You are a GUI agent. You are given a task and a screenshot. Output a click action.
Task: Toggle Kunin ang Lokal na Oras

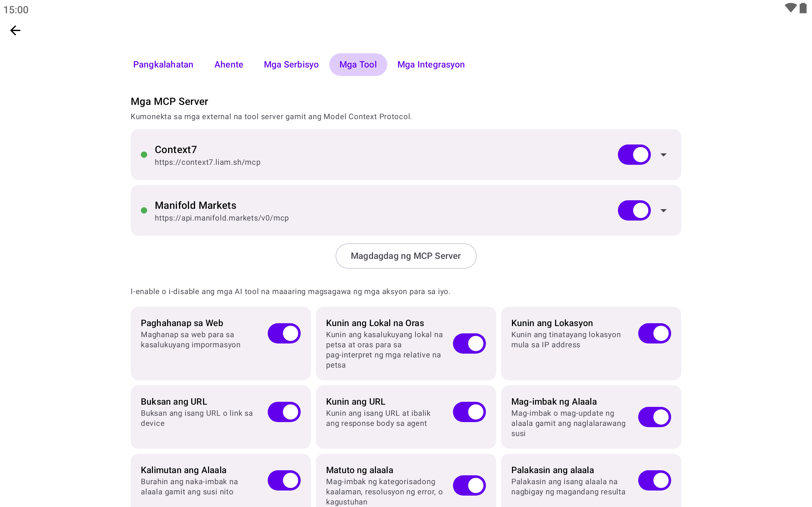469,343
